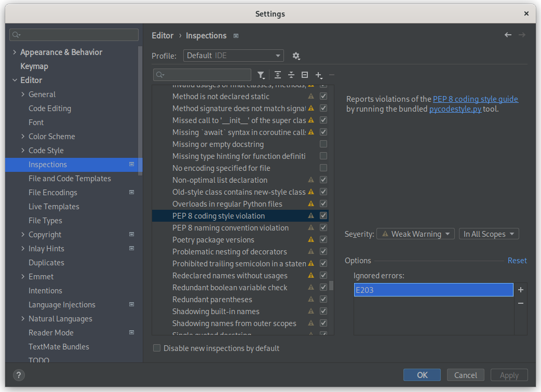The width and height of the screenshot is (541, 392).
Task: Click the project-level icon beside Inspections breadcrumb
Action: (x=236, y=36)
